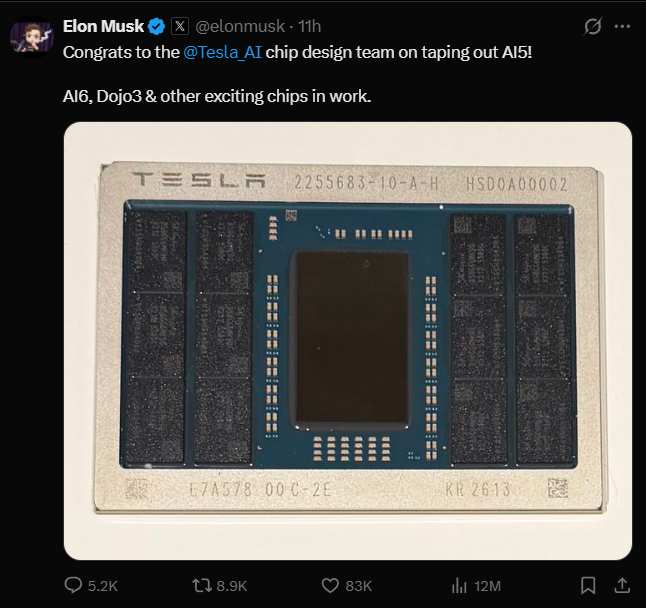Click the 12M views count

point(488,585)
